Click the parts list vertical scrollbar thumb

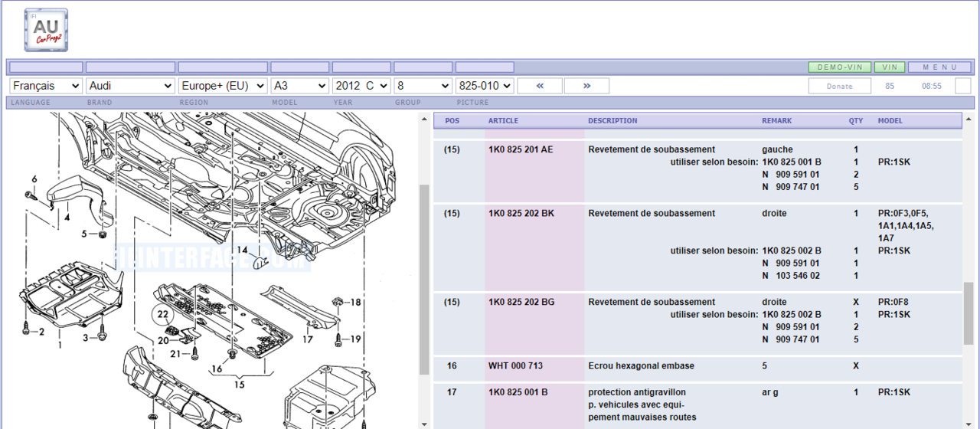coord(969,313)
